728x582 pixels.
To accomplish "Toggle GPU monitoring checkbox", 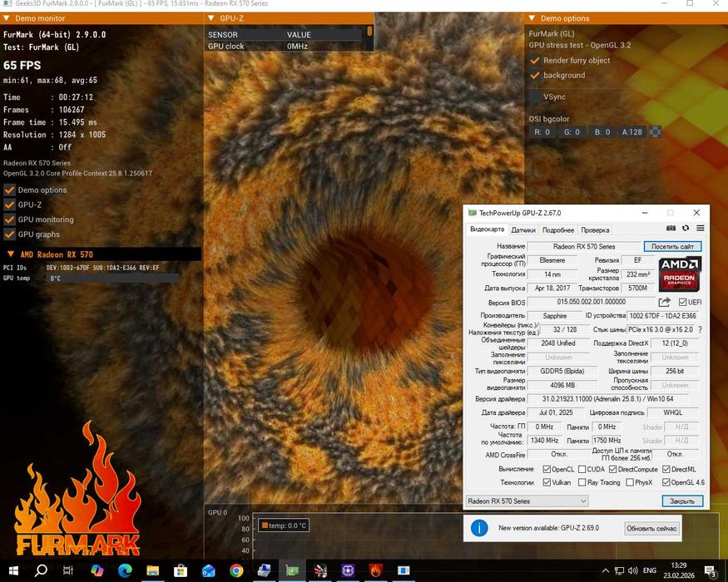I will [9, 219].
